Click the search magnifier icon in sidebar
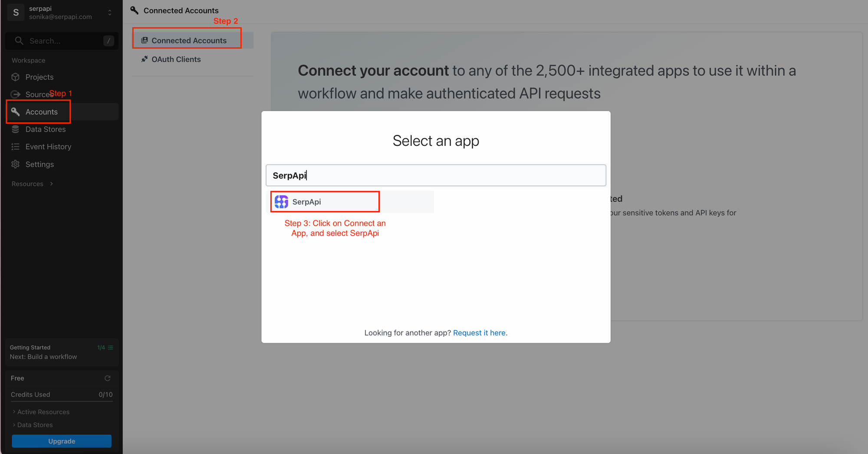Image resolution: width=868 pixels, height=454 pixels. pos(19,41)
